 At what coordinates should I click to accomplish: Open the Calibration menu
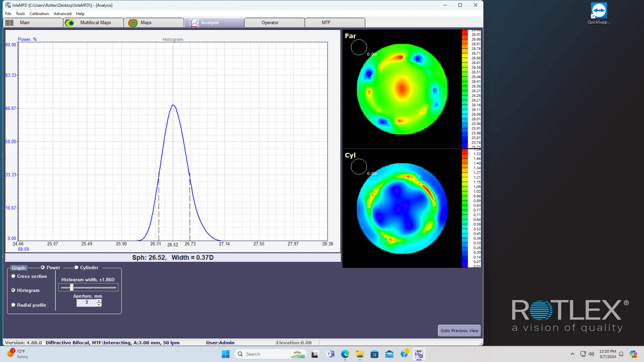pos(39,14)
